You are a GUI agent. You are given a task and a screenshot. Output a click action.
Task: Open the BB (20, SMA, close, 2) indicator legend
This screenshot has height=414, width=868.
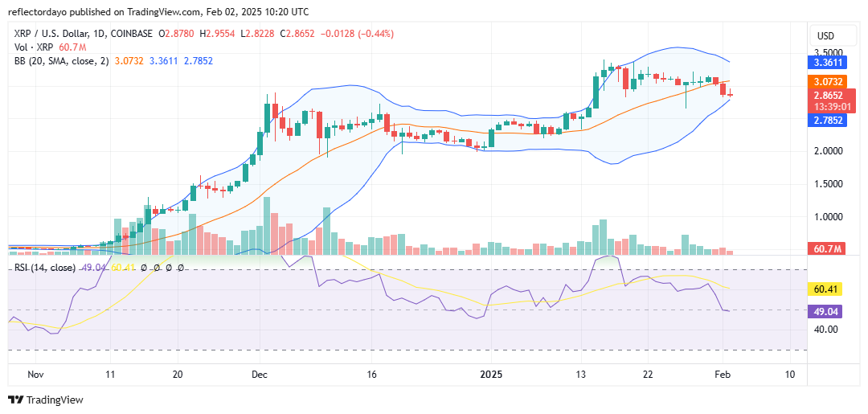click(61, 61)
